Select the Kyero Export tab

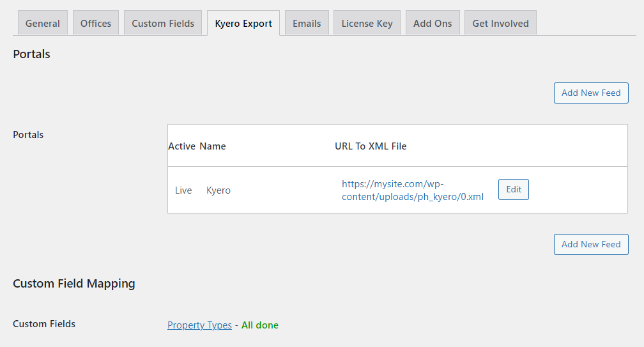(x=243, y=23)
